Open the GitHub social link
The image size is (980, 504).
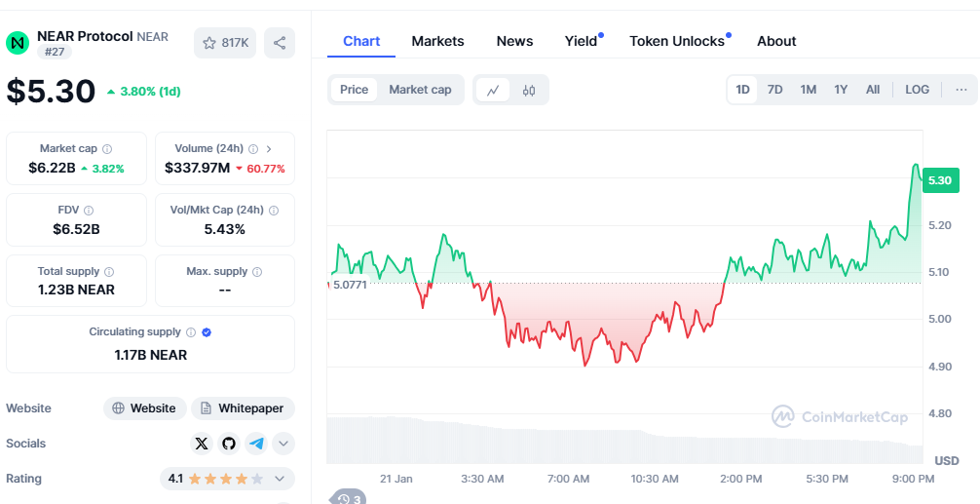(229, 444)
